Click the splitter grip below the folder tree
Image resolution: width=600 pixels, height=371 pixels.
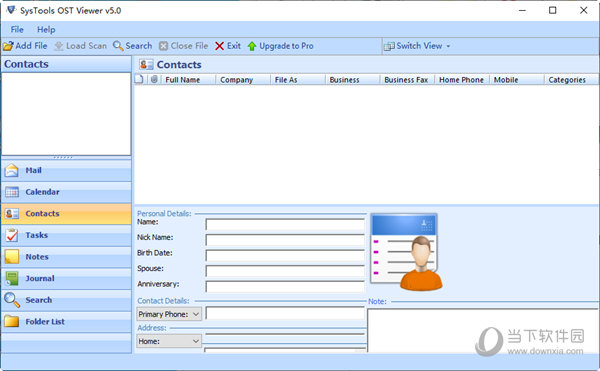[x=63, y=157]
